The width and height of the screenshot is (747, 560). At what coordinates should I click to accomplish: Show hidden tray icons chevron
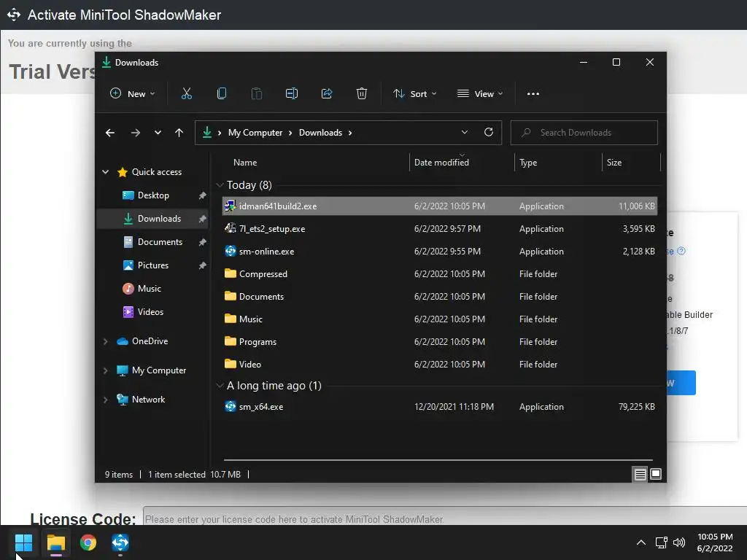[x=641, y=542]
